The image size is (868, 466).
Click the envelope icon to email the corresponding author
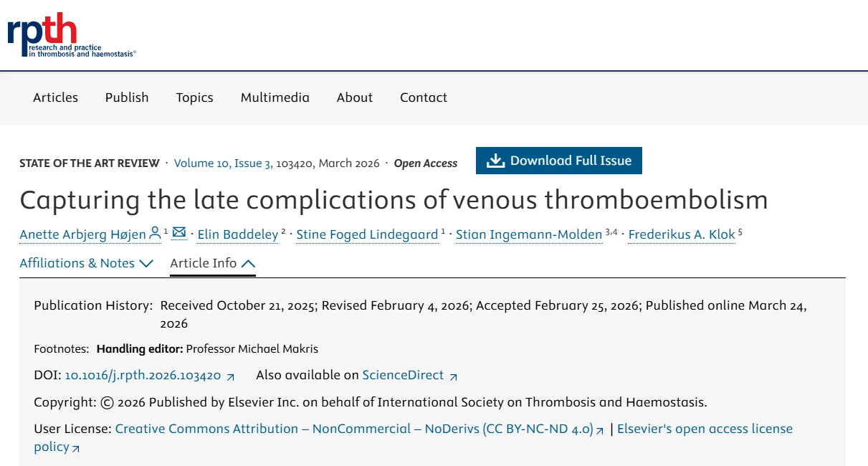(179, 232)
